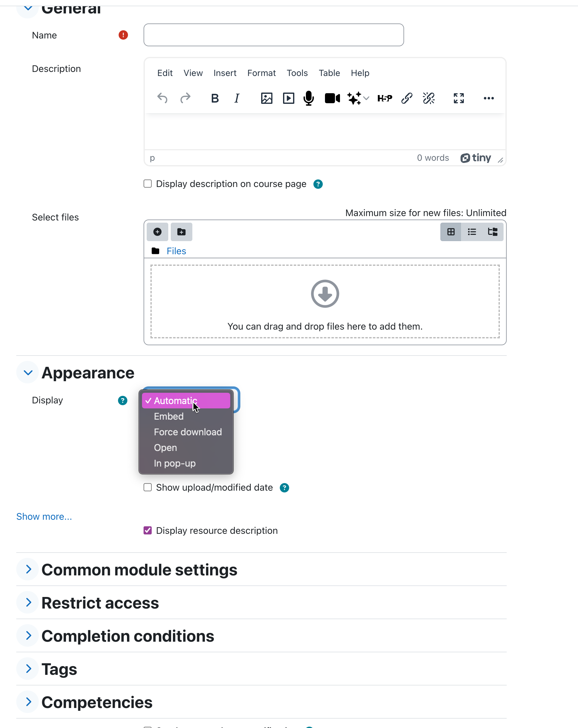Click the file drag and drop area

(x=325, y=301)
